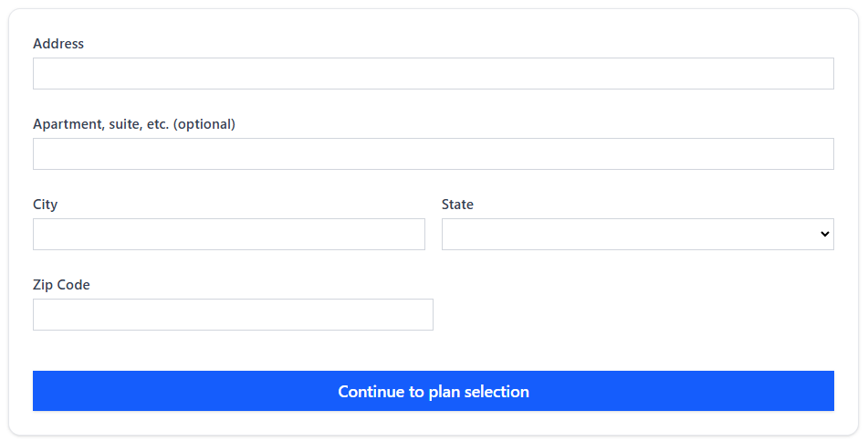Open the State dropdown
This screenshot has height=442, width=868.
coord(637,235)
